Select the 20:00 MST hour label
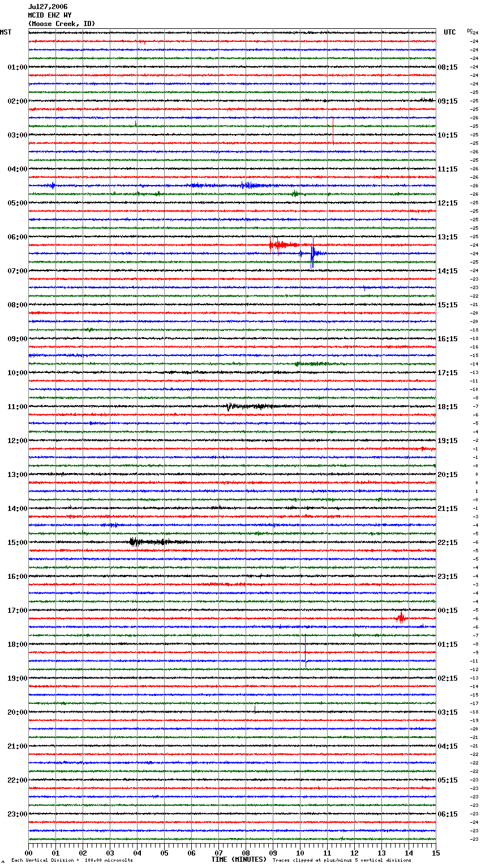481x868 pixels. 17,712
